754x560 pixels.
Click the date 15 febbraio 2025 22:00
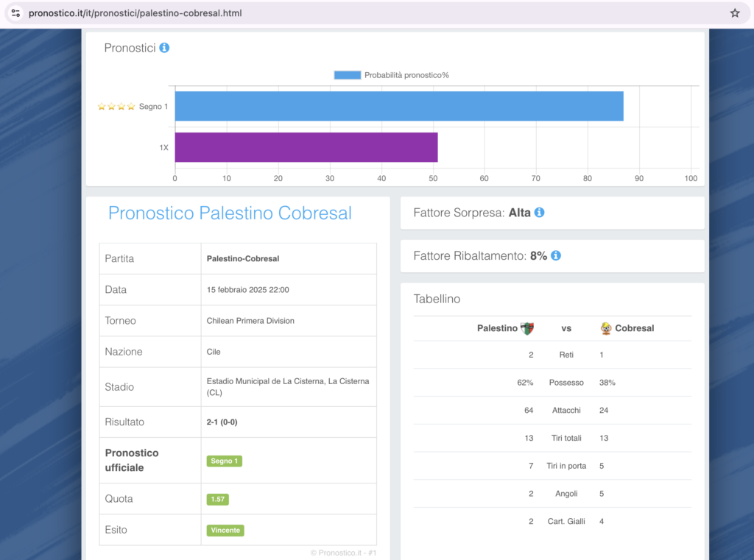(x=247, y=290)
